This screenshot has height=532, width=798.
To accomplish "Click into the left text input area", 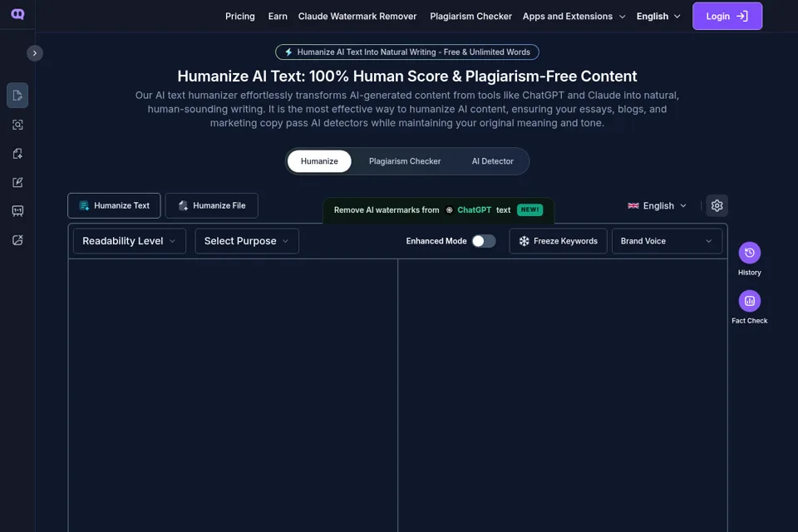I will click(233, 396).
